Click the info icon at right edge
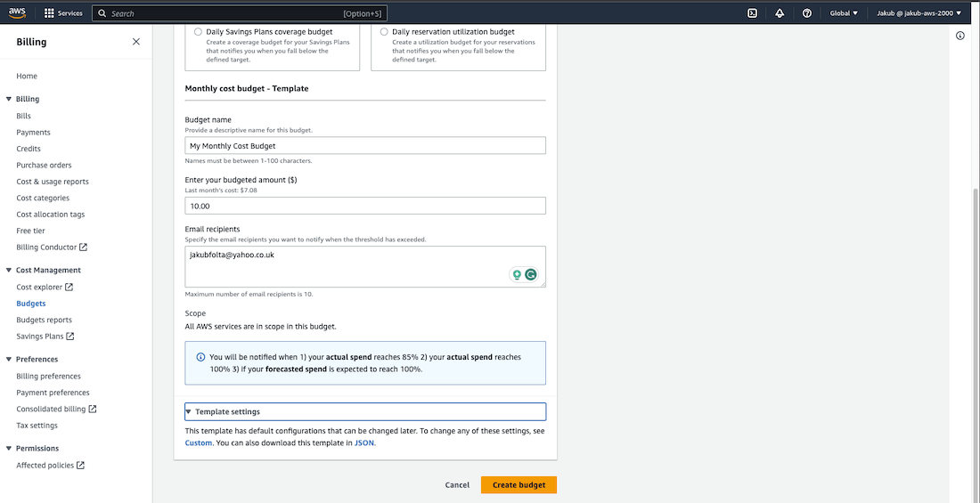This screenshot has height=503, width=980. pyautogui.click(x=960, y=36)
